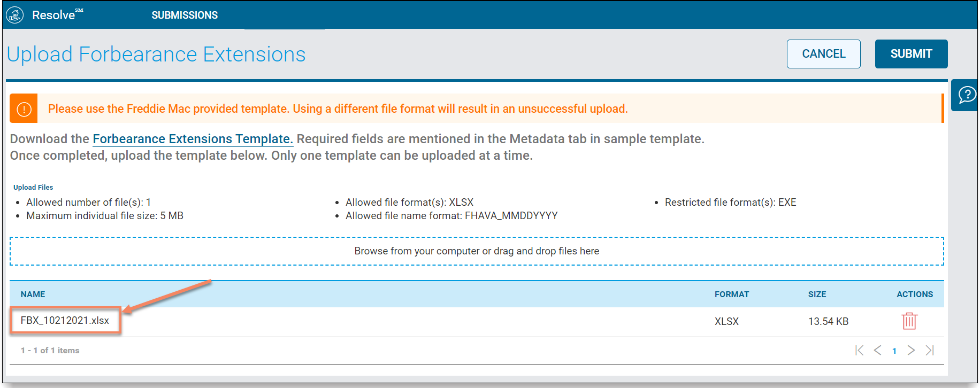Screen dimensions: 980x388
Task: Click the Resolve home logo icon
Action: point(15,15)
